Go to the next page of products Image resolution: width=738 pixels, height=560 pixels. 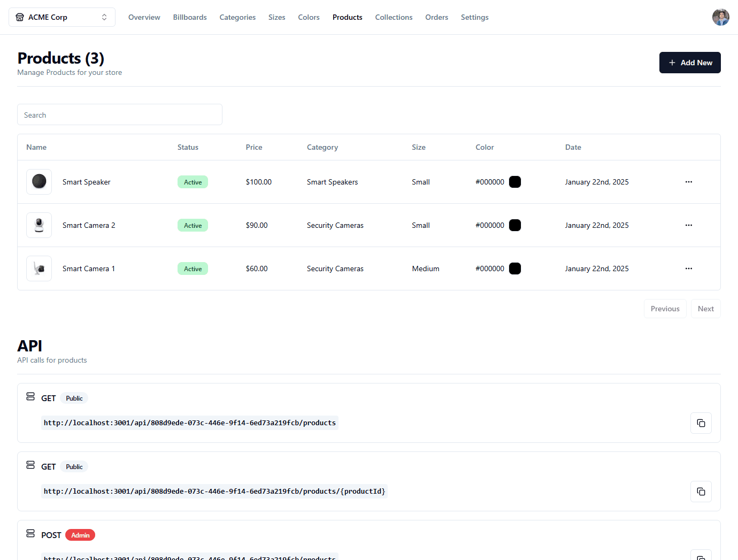tap(705, 309)
